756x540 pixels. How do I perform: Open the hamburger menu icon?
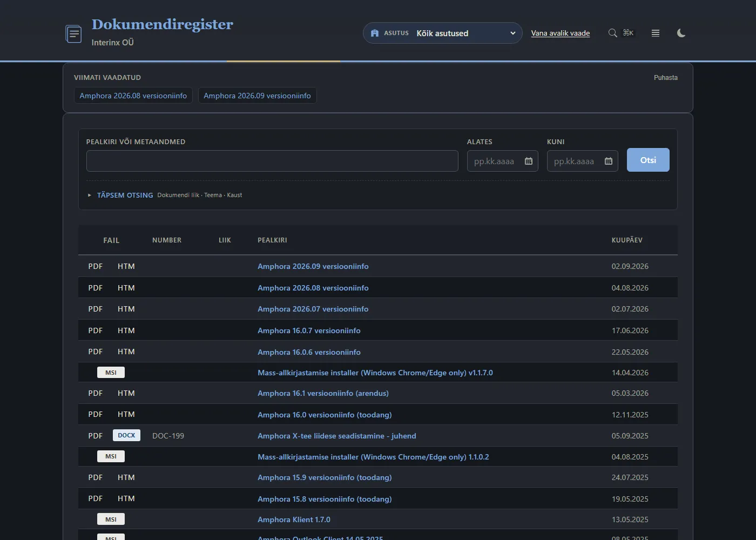click(x=656, y=33)
